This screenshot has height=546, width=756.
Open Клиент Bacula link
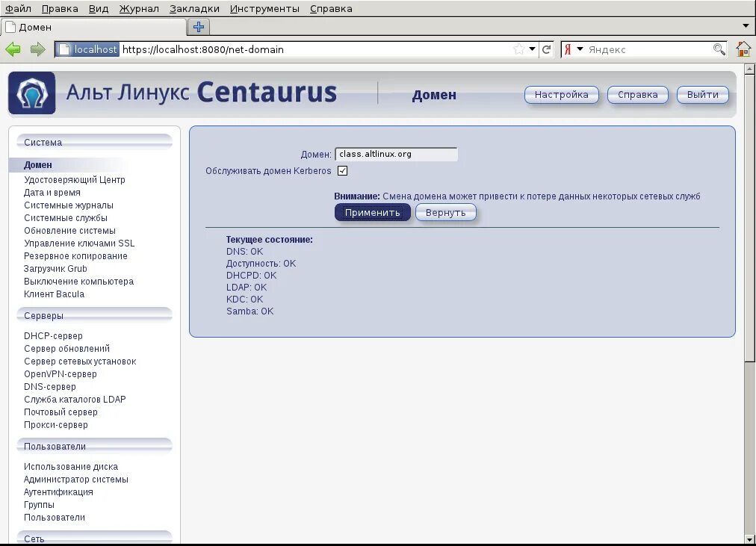(x=54, y=294)
